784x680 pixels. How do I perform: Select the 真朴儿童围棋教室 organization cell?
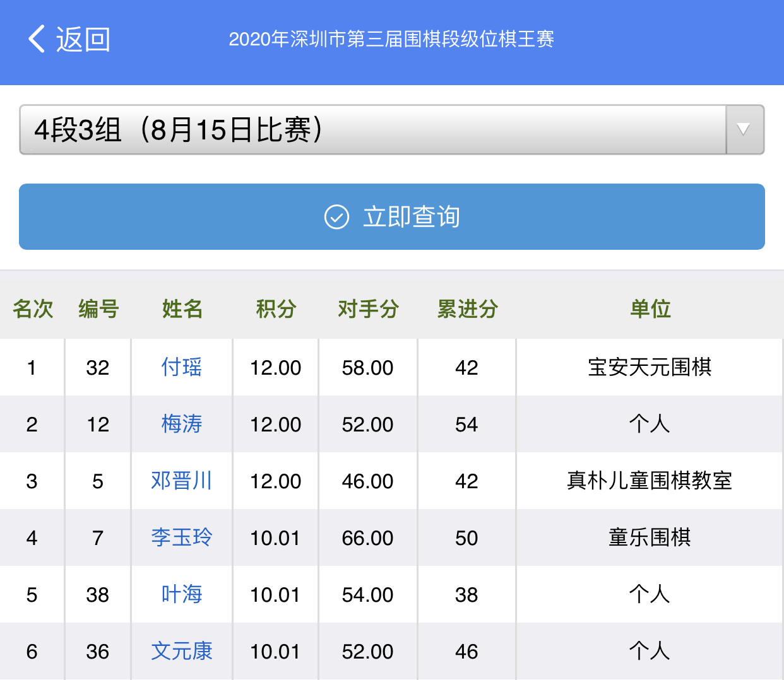[650, 481]
